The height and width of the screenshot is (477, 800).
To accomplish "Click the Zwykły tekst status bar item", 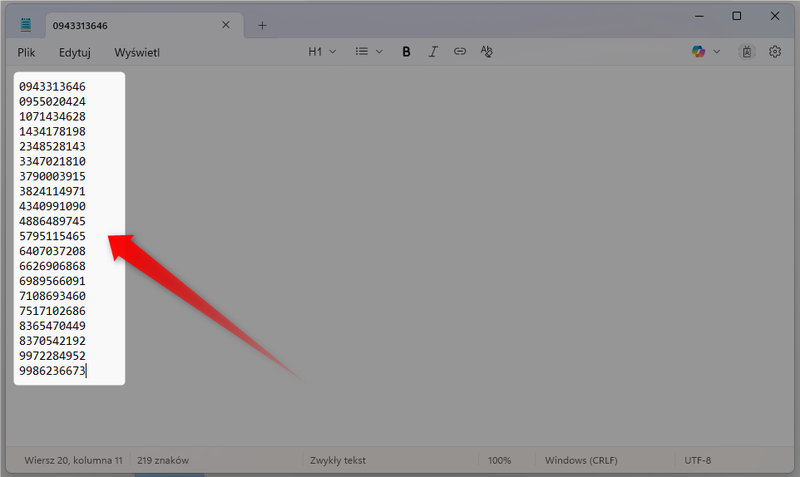I will point(337,461).
